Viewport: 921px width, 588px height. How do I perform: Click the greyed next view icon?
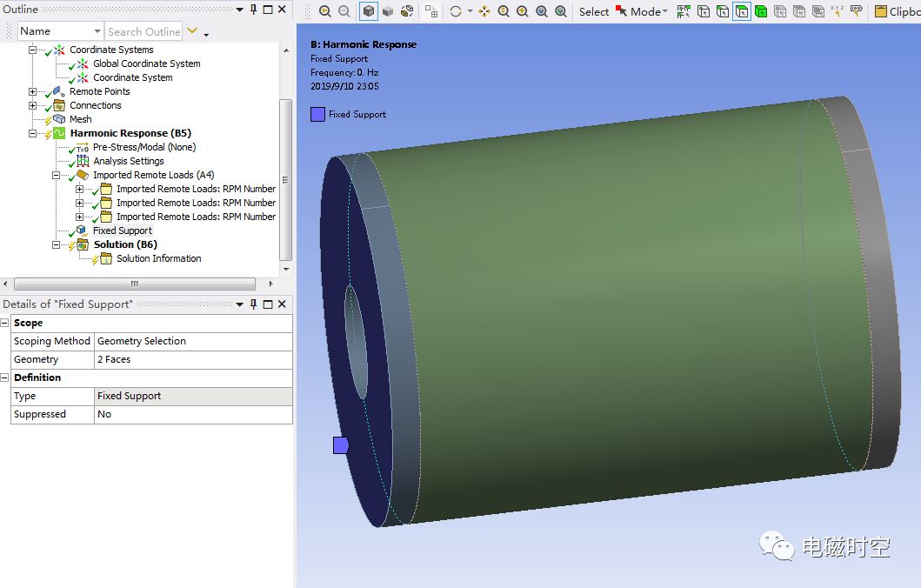pos(344,11)
